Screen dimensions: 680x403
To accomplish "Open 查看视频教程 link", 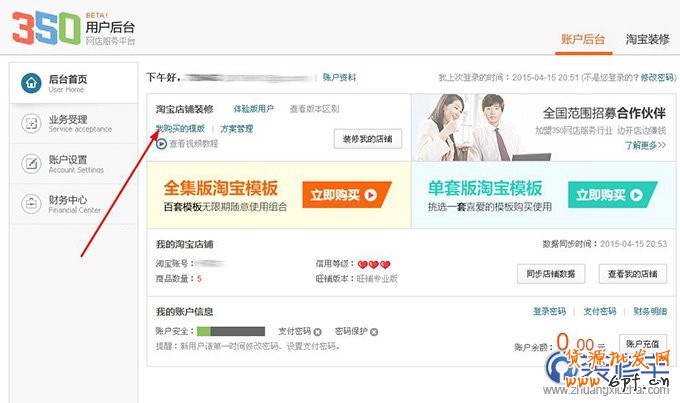I will pos(193,144).
